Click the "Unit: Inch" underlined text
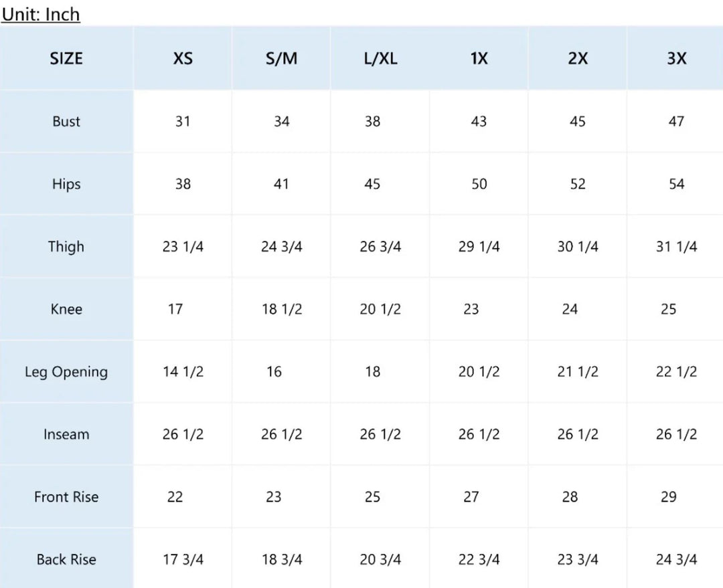Screen dimensions: 723x588 click(x=41, y=14)
